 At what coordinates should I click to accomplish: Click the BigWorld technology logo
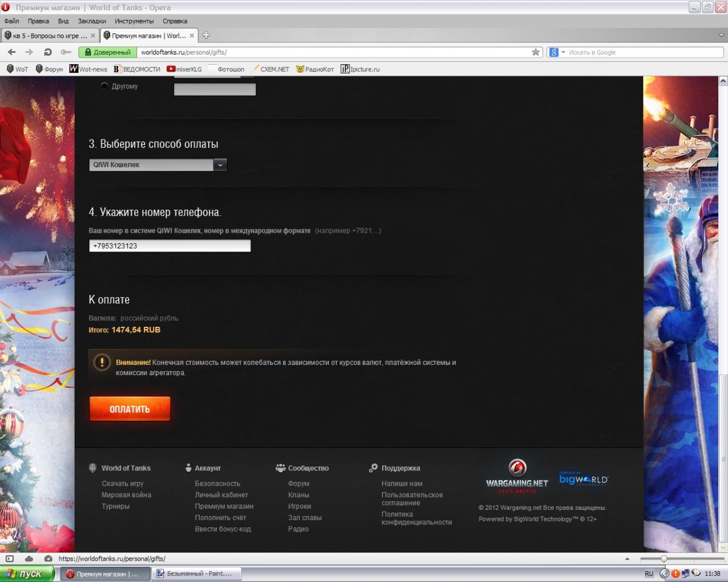click(x=583, y=479)
